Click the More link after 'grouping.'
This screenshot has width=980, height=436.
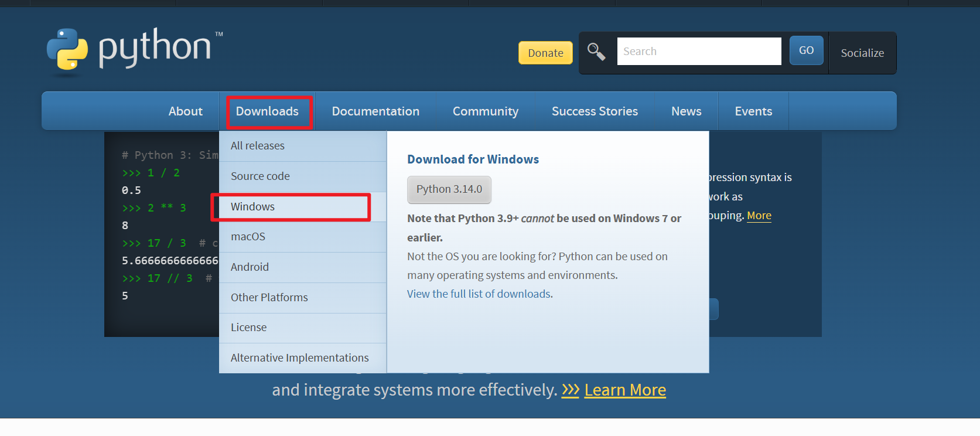click(x=759, y=216)
